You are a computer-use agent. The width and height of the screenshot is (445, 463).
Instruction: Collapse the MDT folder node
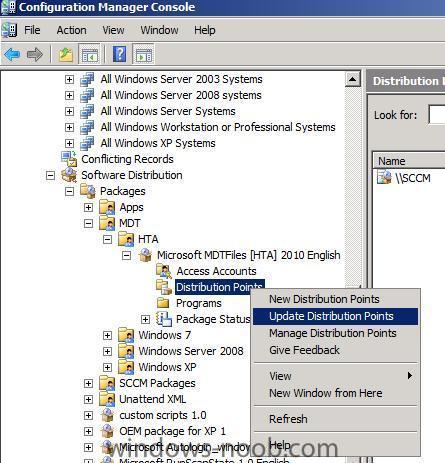[x=88, y=223]
